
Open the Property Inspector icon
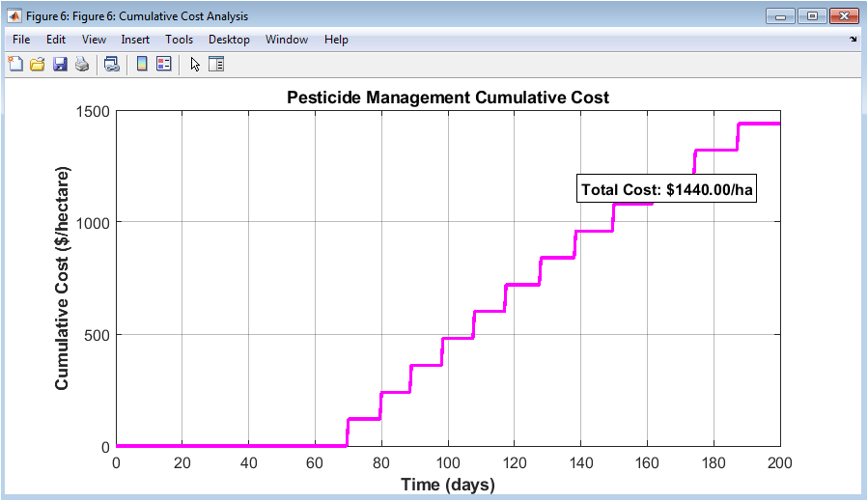pyautogui.click(x=216, y=65)
